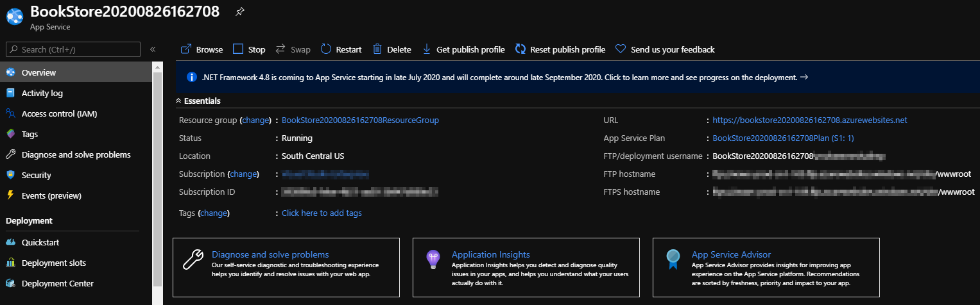
Task: Click the Browse toolbar button
Action: coord(202,49)
